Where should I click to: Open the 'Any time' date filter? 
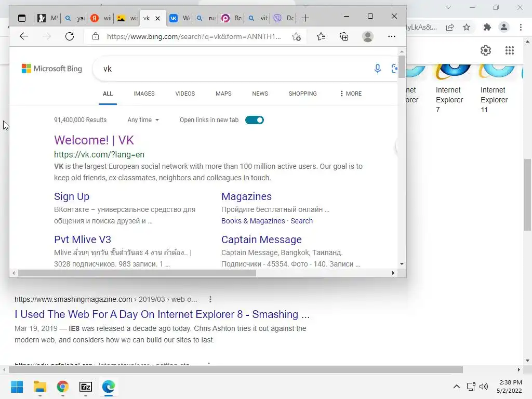pyautogui.click(x=143, y=120)
